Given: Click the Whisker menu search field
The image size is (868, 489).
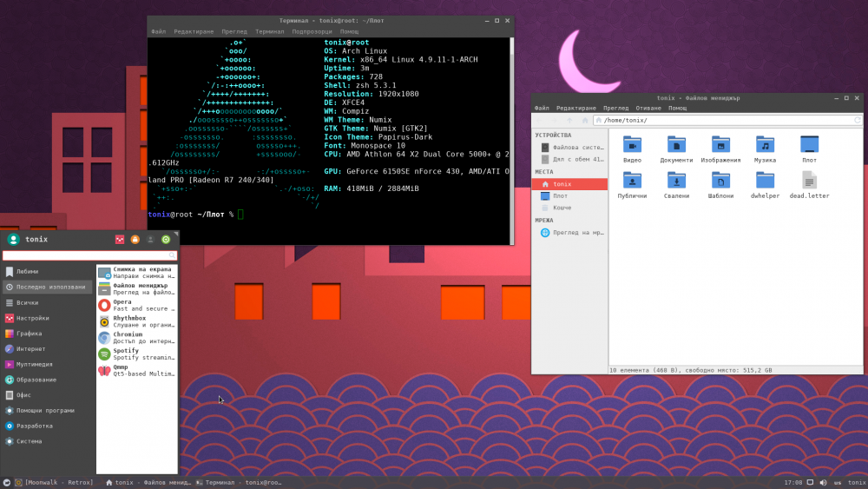Looking at the screenshot, I should (x=89, y=255).
